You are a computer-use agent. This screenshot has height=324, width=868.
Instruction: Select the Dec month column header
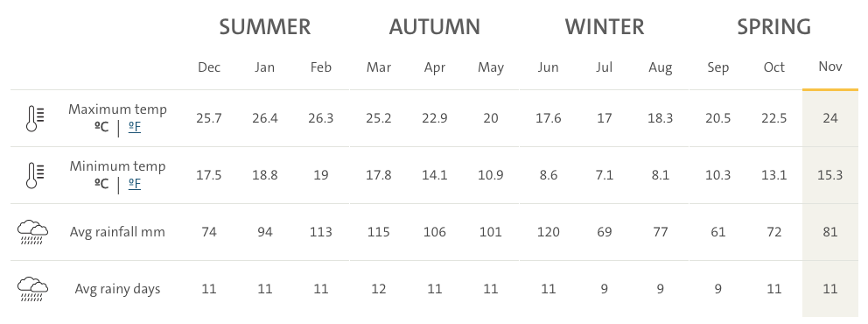[209, 67]
